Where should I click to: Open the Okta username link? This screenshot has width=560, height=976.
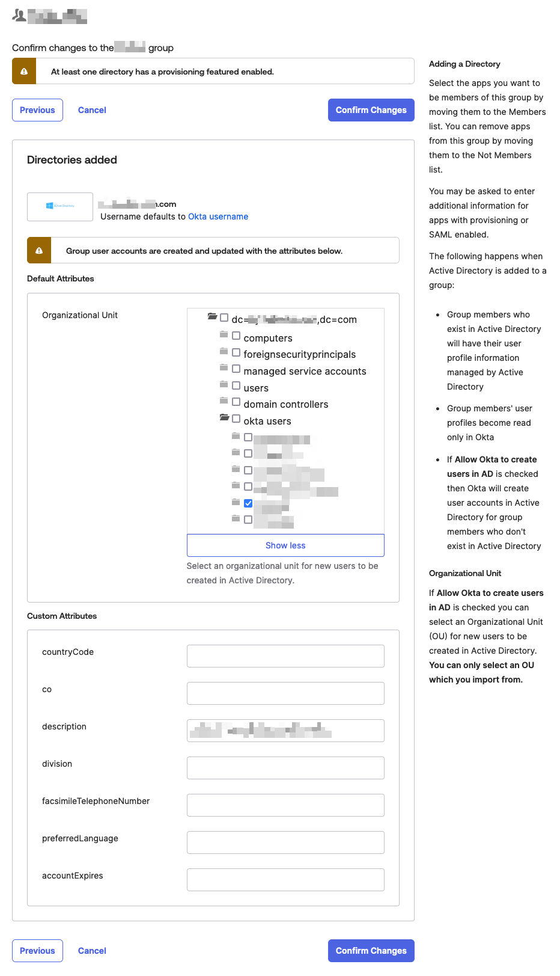(218, 216)
